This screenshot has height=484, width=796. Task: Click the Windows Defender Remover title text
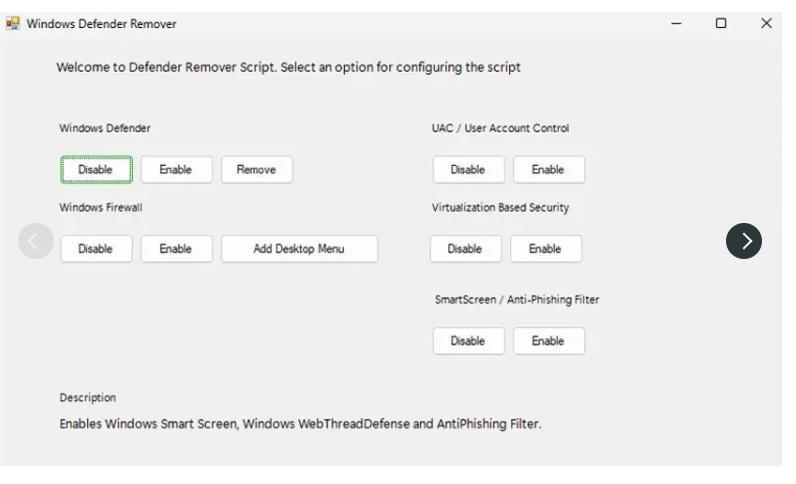[102, 24]
